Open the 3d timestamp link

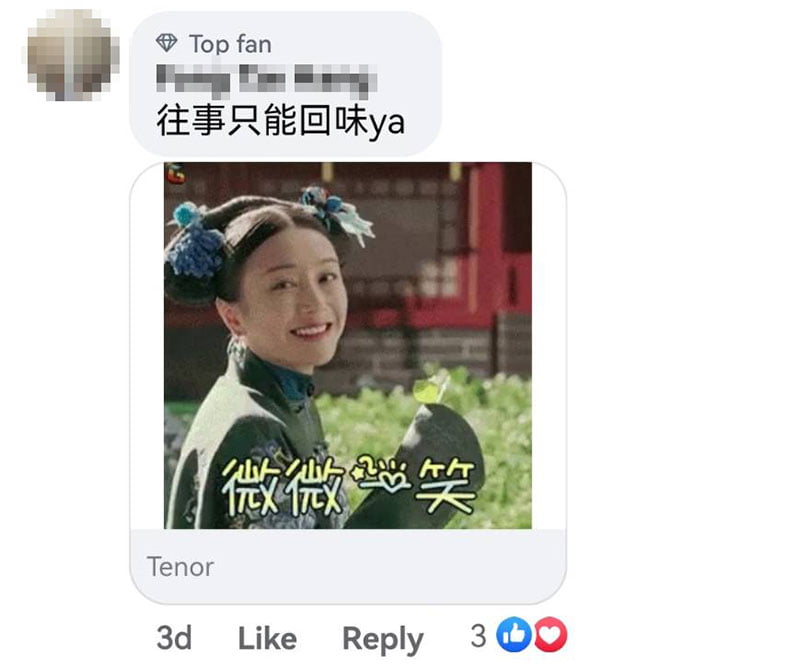click(x=174, y=638)
